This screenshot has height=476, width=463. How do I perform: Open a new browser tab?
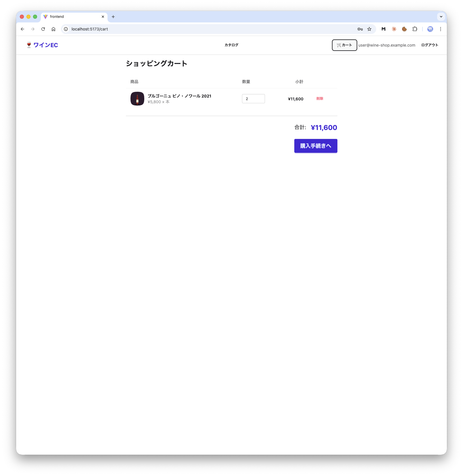(113, 17)
